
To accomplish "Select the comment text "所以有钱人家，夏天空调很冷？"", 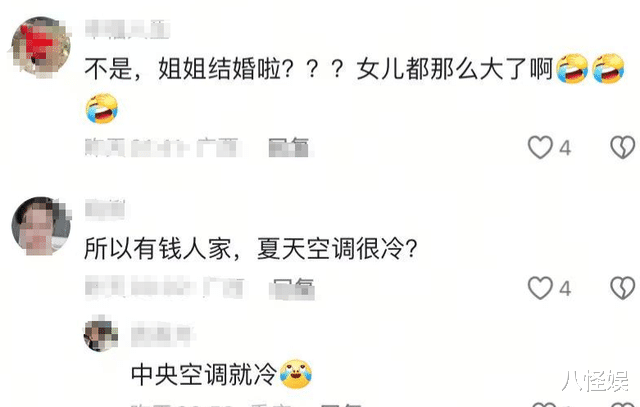I will (251, 248).
